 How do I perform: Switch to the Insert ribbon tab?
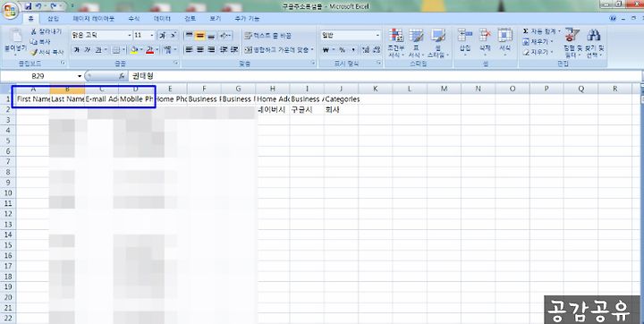click(53, 19)
